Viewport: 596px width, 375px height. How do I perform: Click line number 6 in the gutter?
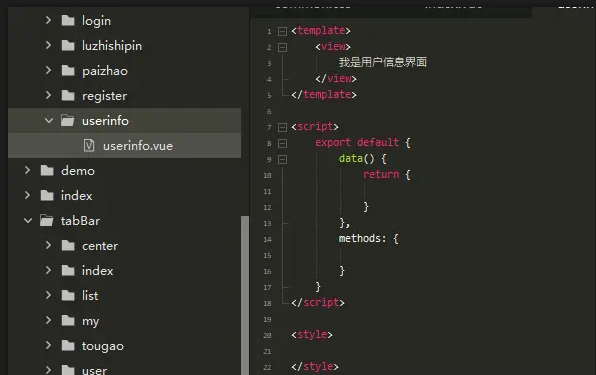[269, 111]
